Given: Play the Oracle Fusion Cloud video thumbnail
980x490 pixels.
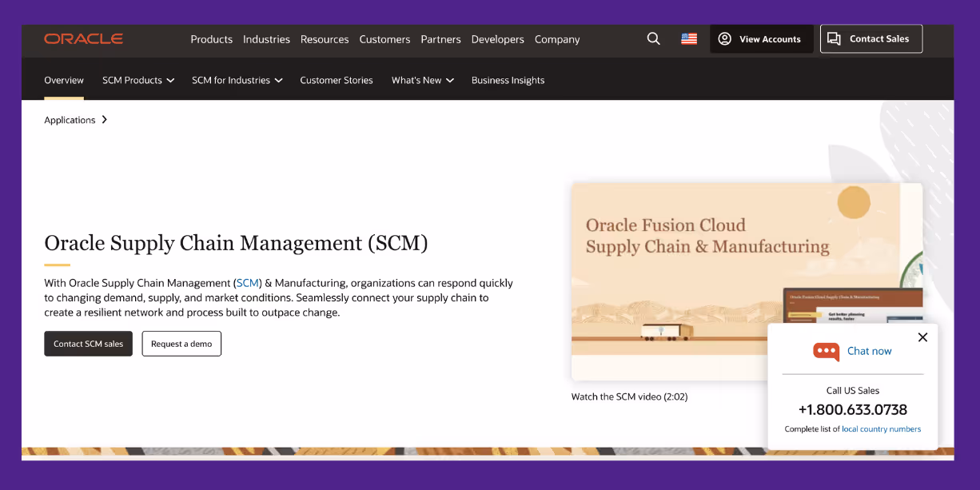Looking at the screenshot, I should (747, 281).
